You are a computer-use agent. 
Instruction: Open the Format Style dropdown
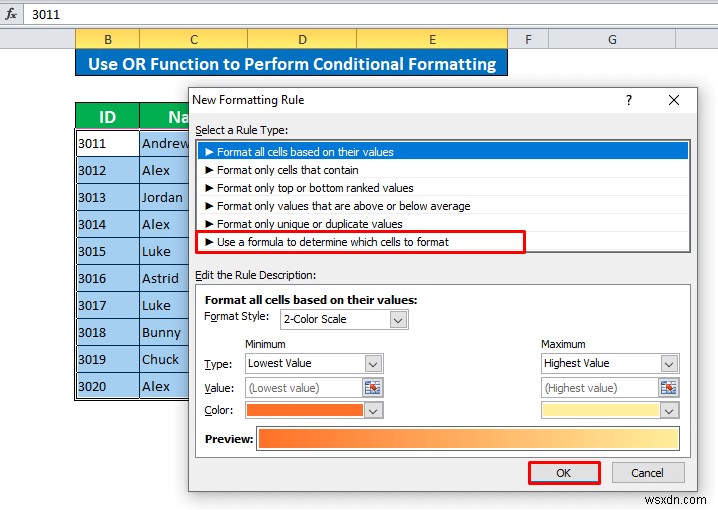tap(398, 320)
